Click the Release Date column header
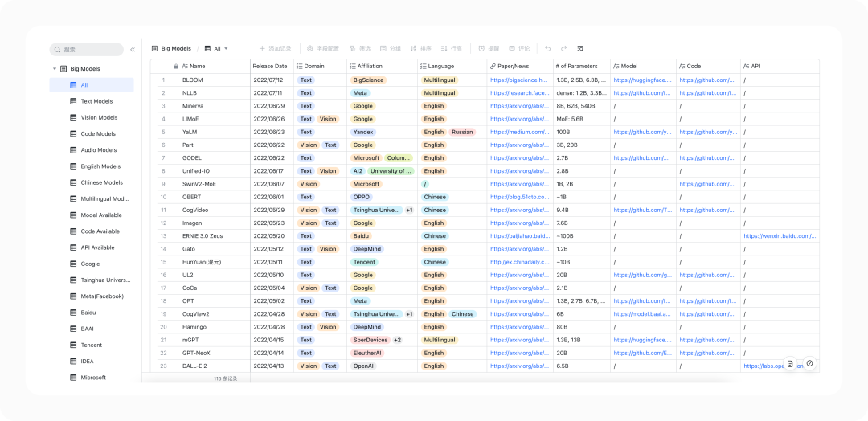This screenshot has width=868, height=421. coord(272,67)
